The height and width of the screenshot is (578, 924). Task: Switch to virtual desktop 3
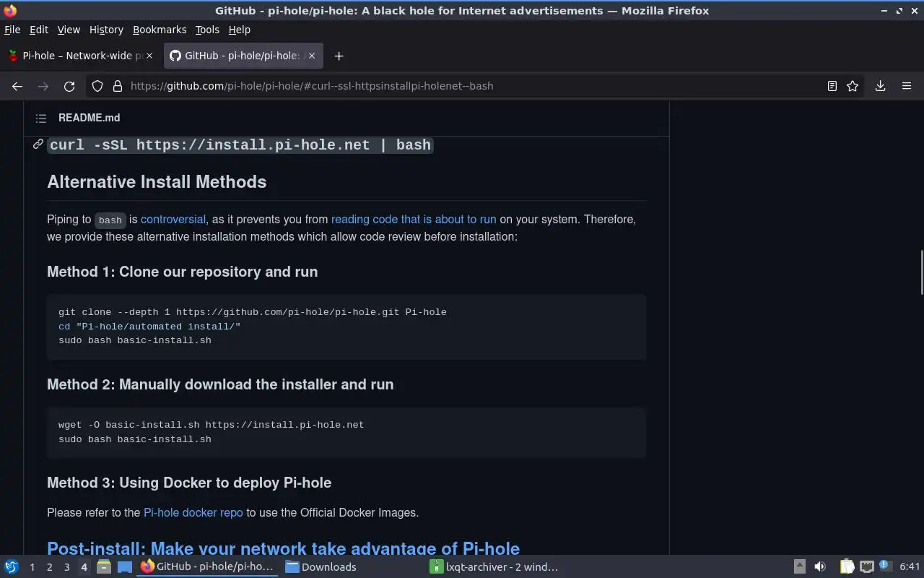(x=66, y=566)
